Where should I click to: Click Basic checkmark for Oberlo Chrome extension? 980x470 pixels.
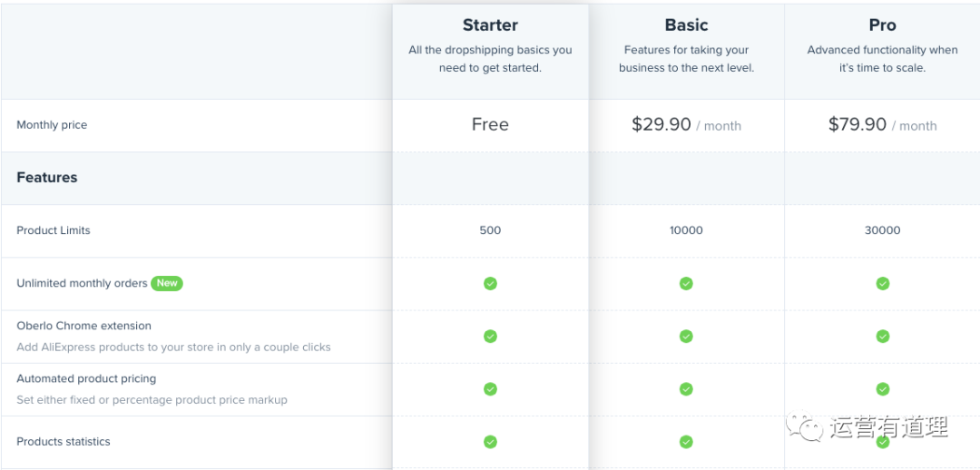pyautogui.click(x=686, y=336)
